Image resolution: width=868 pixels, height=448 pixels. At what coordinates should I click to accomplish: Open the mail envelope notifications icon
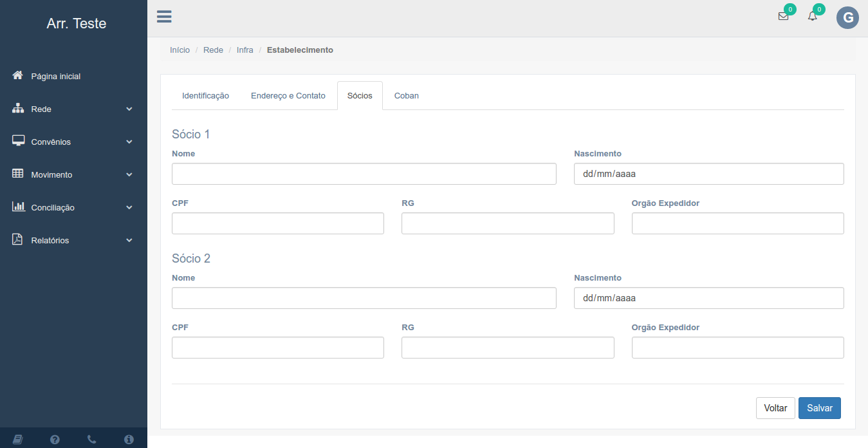click(x=783, y=17)
